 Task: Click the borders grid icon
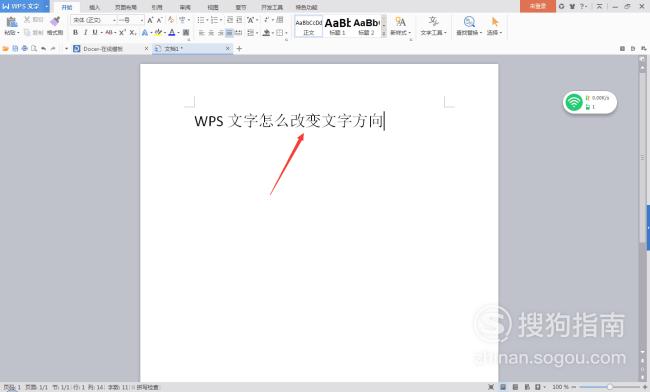[x=280, y=32]
